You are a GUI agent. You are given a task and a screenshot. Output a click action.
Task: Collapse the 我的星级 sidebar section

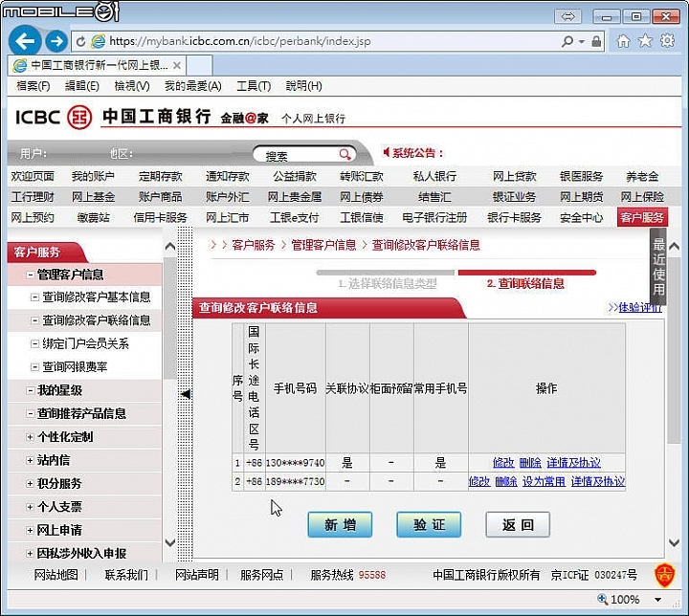(31, 390)
